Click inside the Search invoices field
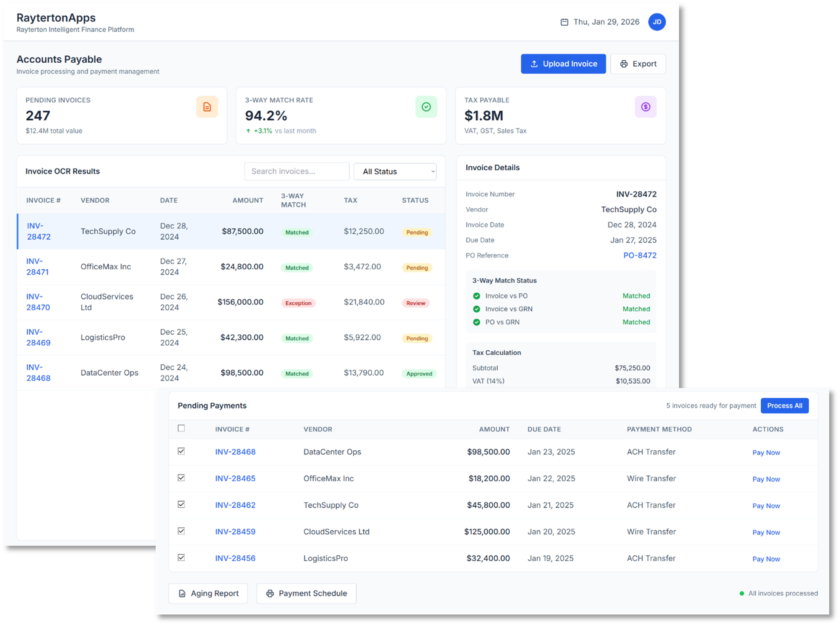Viewport: 840px width, 627px height. pos(296,171)
